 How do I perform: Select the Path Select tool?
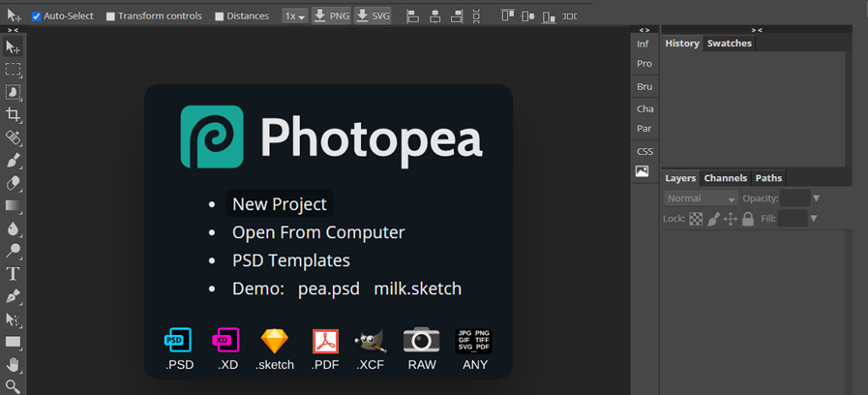[13, 319]
